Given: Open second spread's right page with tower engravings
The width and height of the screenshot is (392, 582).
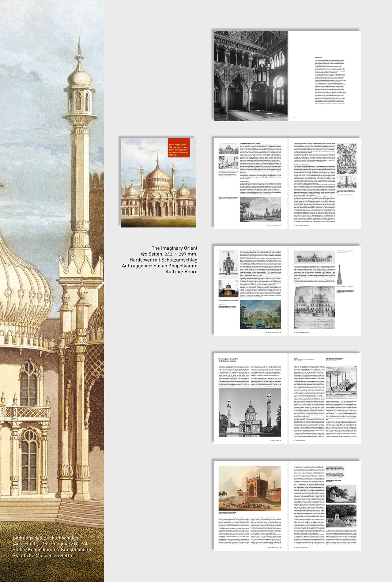Looking at the screenshot, I should tap(325, 183).
